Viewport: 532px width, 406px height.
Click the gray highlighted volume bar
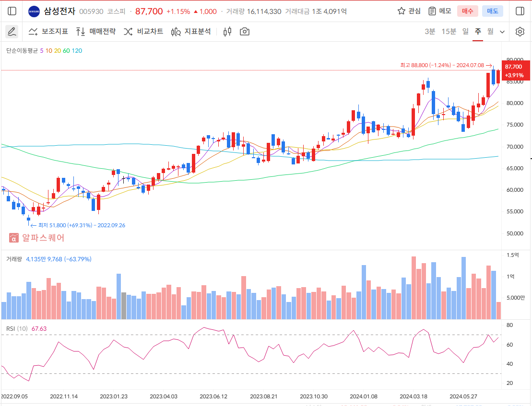tap(124, 306)
